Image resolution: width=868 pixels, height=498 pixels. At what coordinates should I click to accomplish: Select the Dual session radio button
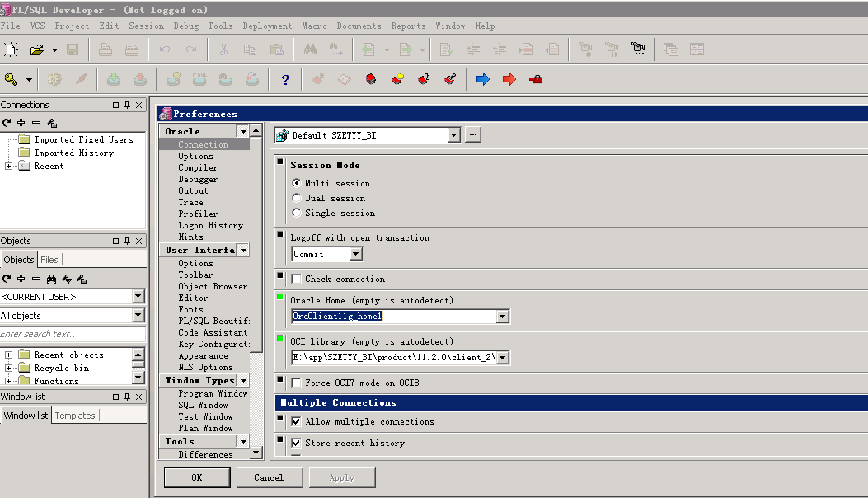297,198
